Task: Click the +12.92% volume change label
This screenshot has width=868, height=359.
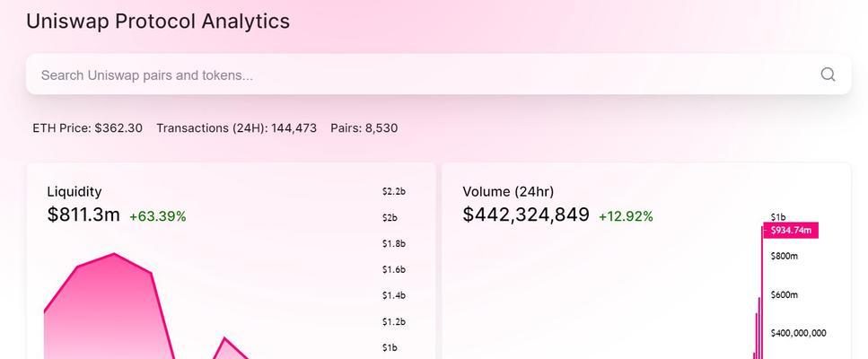Action: coord(626,216)
